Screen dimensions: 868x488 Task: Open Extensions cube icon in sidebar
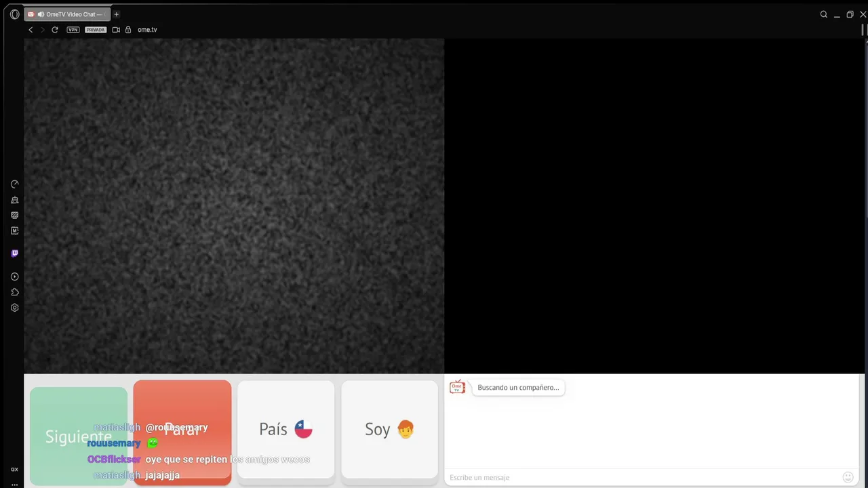tap(14, 292)
